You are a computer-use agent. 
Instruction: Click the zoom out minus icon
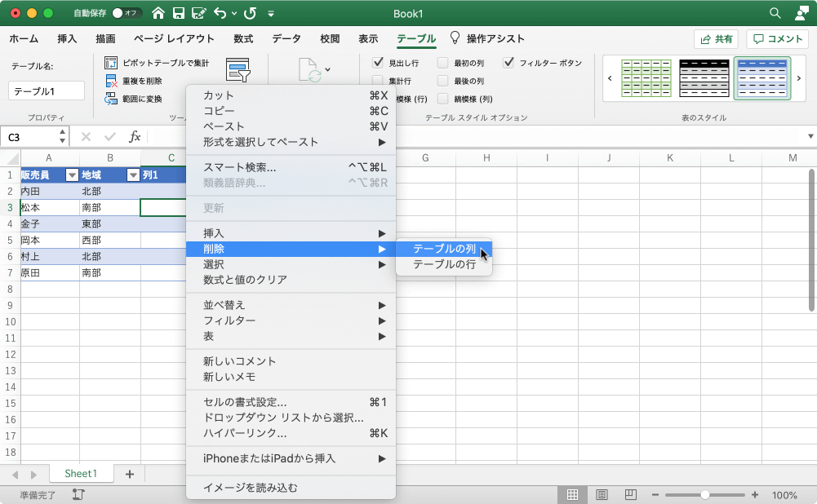point(655,495)
